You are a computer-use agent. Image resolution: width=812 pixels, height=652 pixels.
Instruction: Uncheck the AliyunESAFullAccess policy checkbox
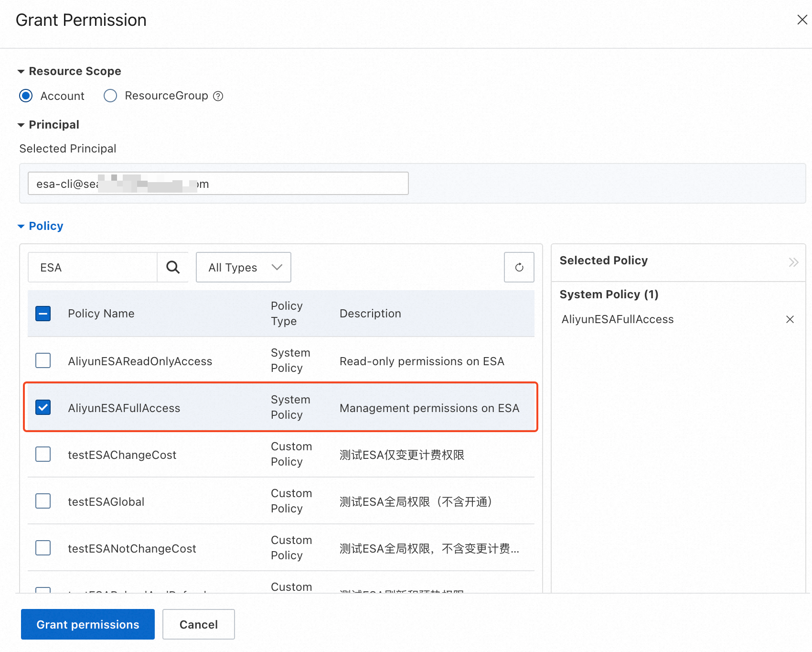pos(43,407)
